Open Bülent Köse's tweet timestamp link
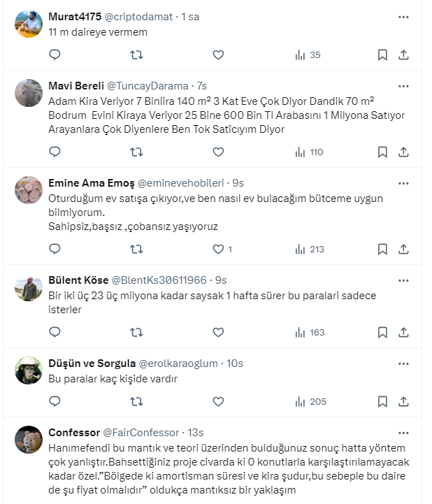 click(x=221, y=280)
